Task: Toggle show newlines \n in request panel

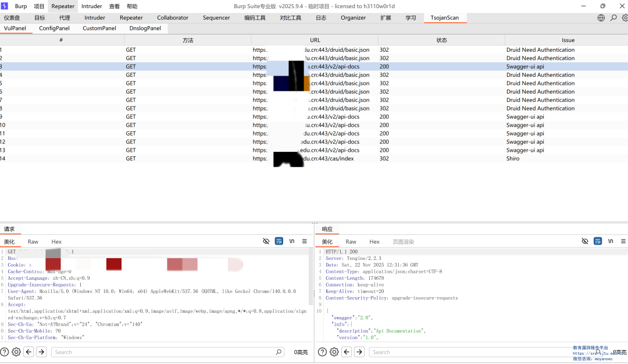Action: pos(292,241)
